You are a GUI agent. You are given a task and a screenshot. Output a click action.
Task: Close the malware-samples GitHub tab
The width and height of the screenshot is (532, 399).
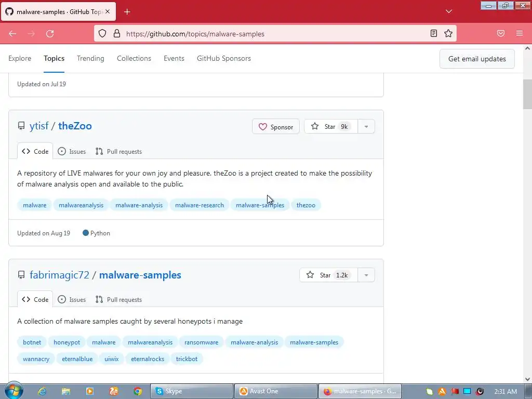pyautogui.click(x=108, y=11)
